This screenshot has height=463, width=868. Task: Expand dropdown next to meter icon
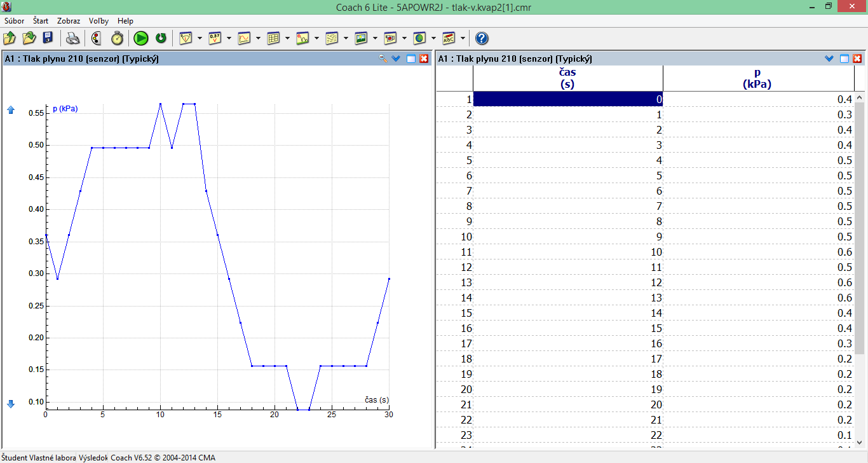[x=200, y=38]
